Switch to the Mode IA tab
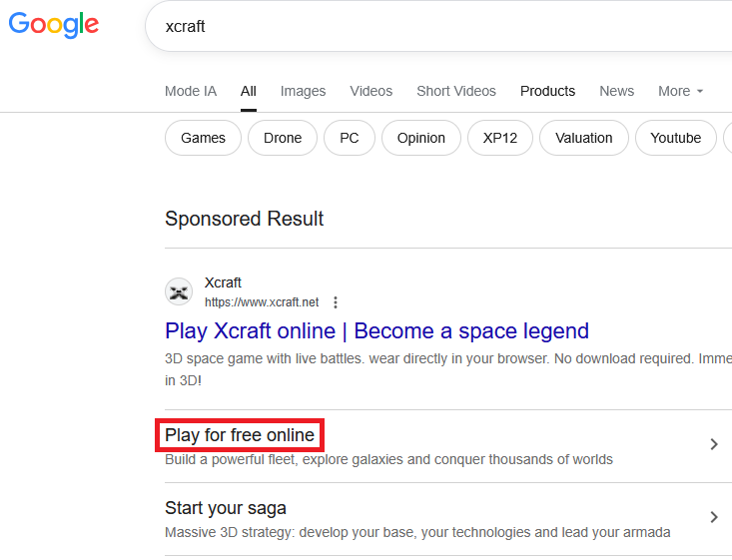Image resolution: width=732 pixels, height=560 pixels. (191, 91)
